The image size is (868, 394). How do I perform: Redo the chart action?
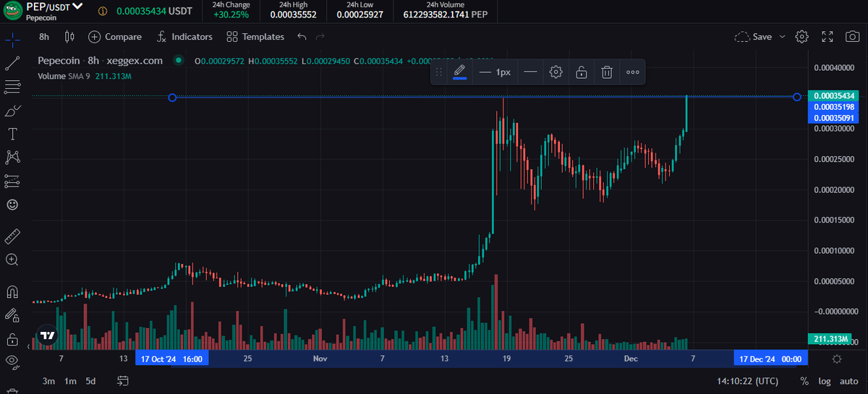click(320, 36)
